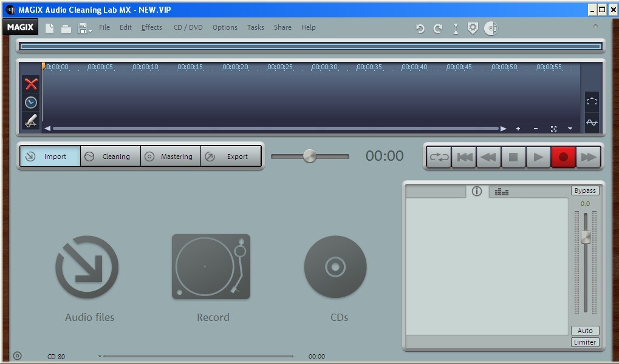Viewport: 619px width, 364px height.
Task: Start importing from Record turntable icon
Action: click(x=211, y=266)
